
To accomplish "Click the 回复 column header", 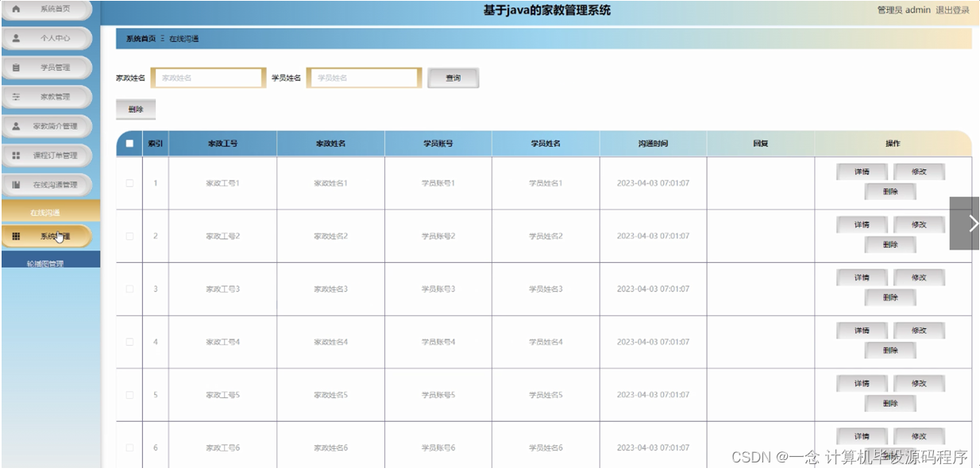I will point(761,144).
